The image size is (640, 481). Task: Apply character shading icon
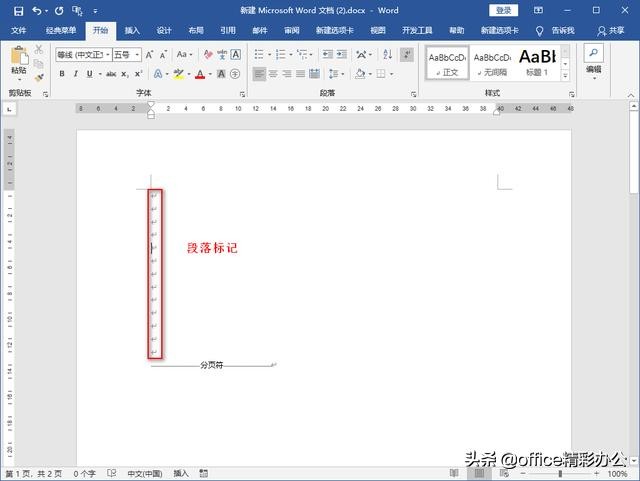click(x=221, y=74)
